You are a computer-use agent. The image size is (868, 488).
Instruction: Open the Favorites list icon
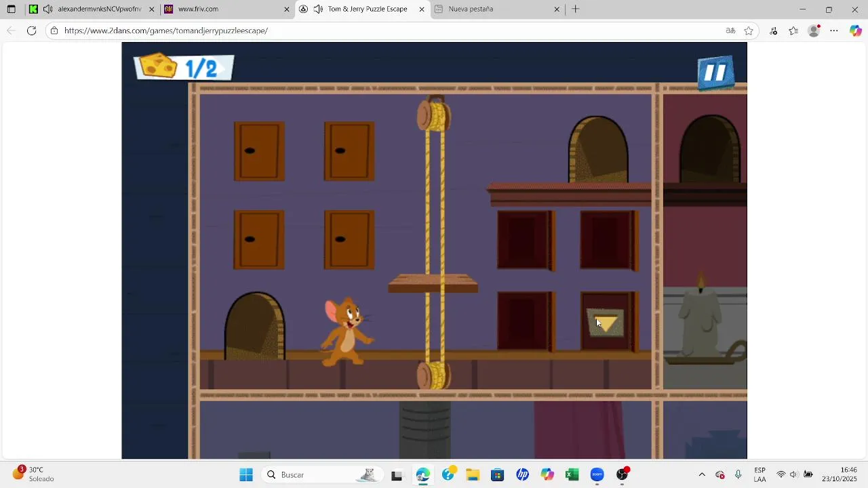tap(793, 30)
